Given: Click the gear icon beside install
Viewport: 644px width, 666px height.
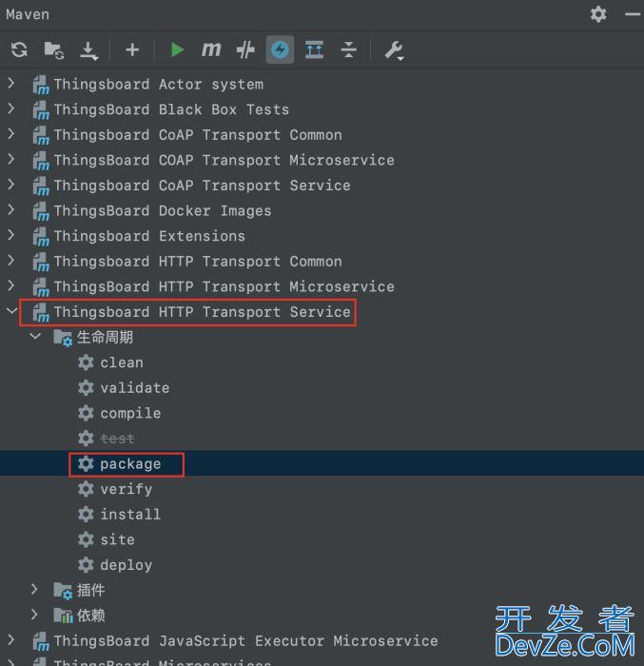Looking at the screenshot, I should [x=86, y=515].
